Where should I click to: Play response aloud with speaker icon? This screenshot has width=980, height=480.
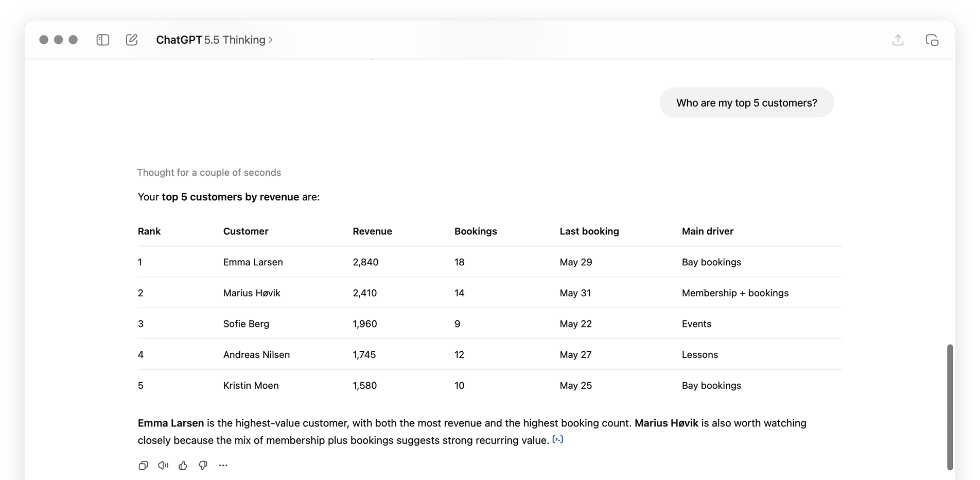coord(163,465)
